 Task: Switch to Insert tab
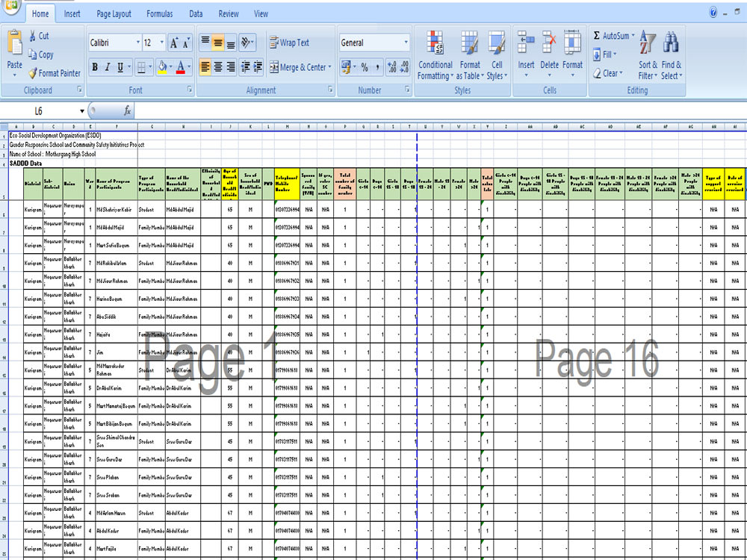pos(72,13)
